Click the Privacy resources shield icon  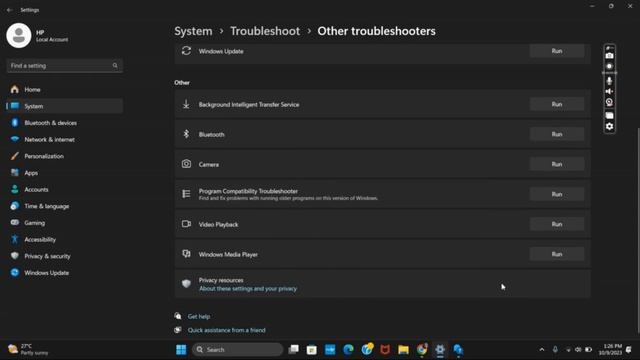186,283
